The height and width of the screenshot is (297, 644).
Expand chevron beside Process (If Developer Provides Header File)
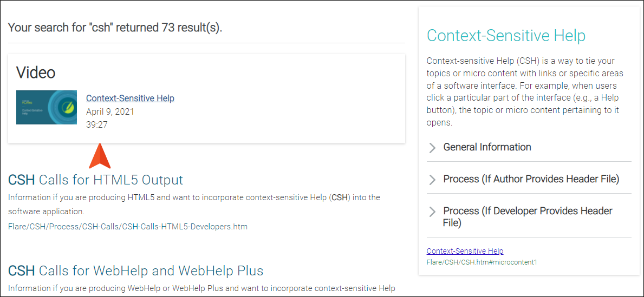[x=432, y=212]
